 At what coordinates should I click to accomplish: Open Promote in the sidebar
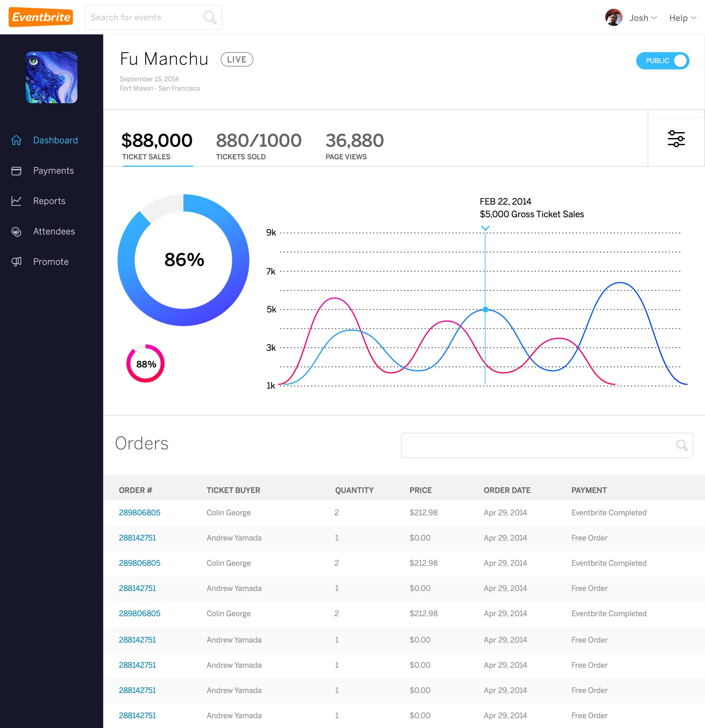51,262
